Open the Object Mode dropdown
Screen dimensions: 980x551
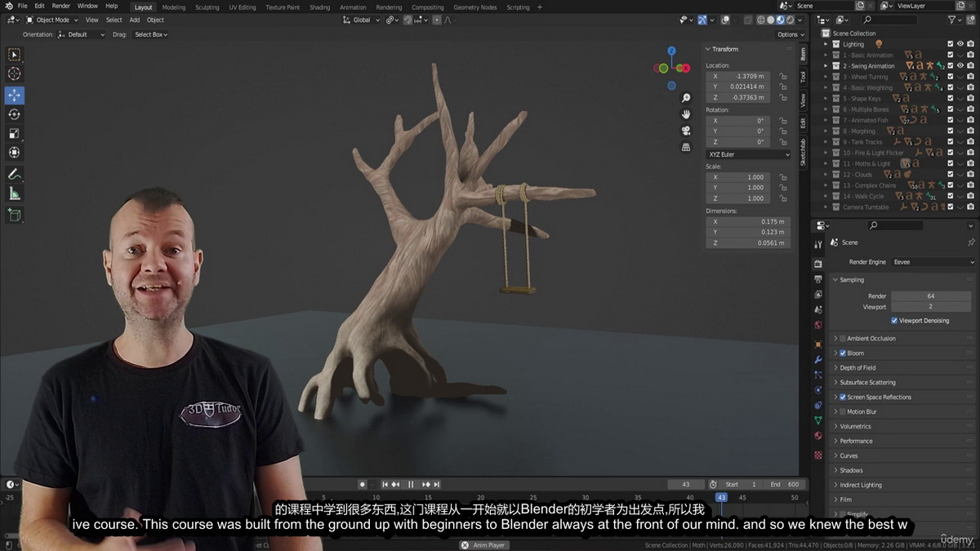click(52, 20)
